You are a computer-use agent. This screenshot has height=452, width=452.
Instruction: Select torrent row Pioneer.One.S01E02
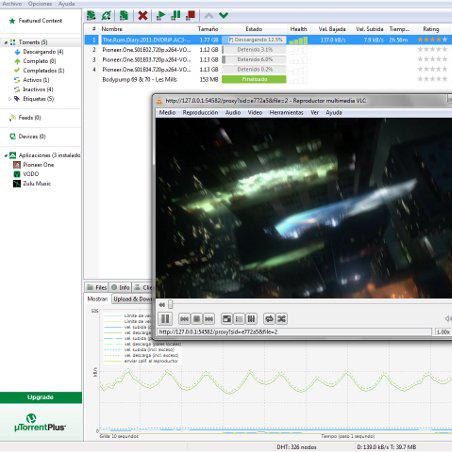pos(268,49)
